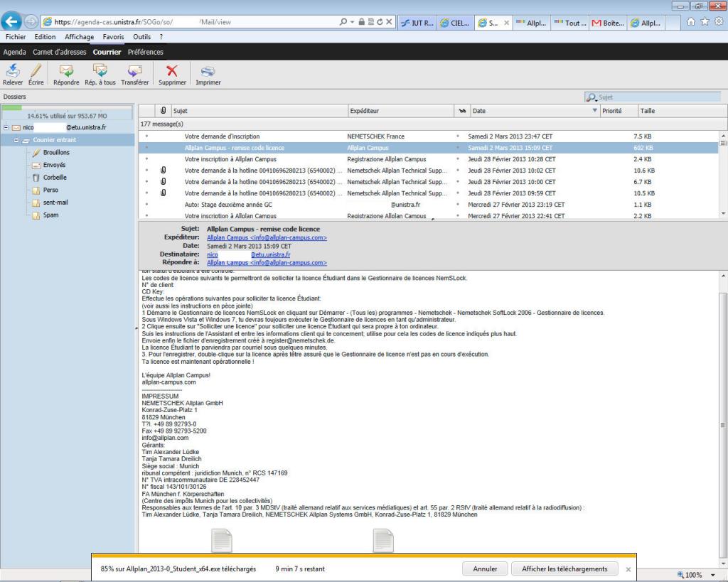Click the Supprimer red X icon
The height and width of the screenshot is (582, 728).
(172, 70)
